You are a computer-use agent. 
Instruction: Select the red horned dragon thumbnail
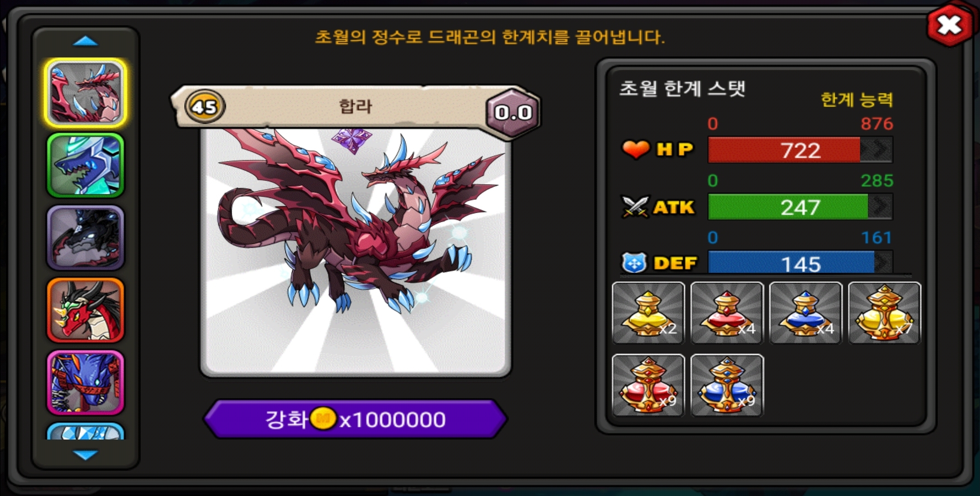[x=85, y=310]
